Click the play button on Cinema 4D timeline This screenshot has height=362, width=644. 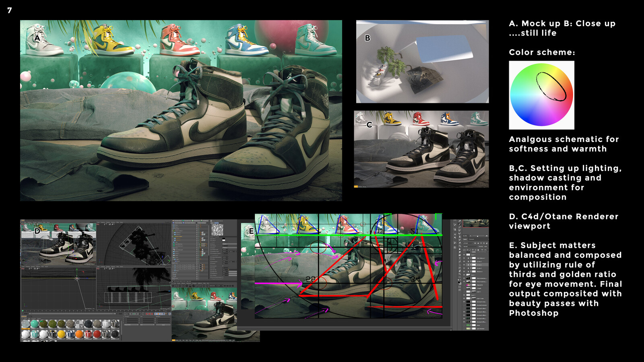coord(134,314)
